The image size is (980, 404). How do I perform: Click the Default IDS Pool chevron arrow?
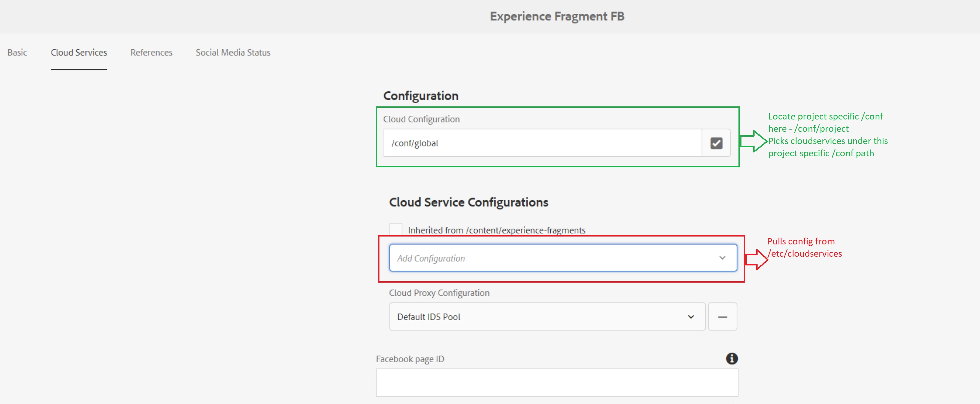pyautogui.click(x=691, y=317)
